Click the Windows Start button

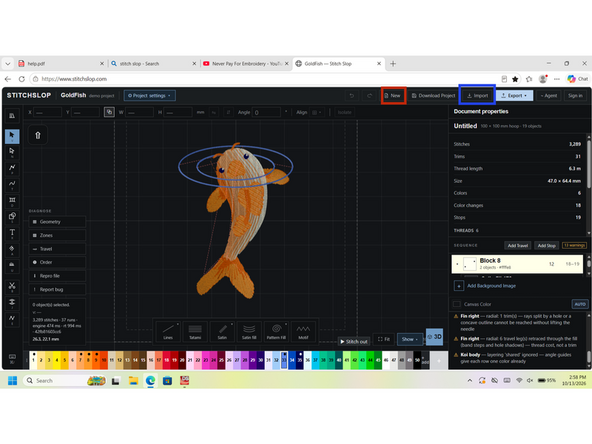(12, 381)
